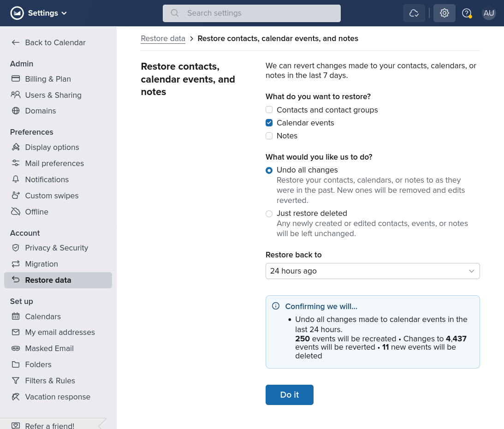Tick the Notes checkbox
The height and width of the screenshot is (429, 504).
269,136
